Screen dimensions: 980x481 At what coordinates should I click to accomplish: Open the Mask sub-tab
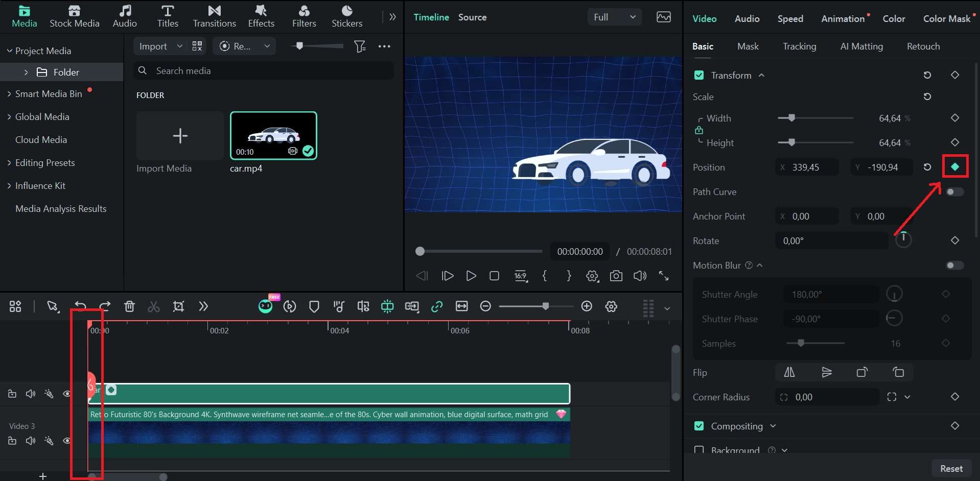(748, 46)
